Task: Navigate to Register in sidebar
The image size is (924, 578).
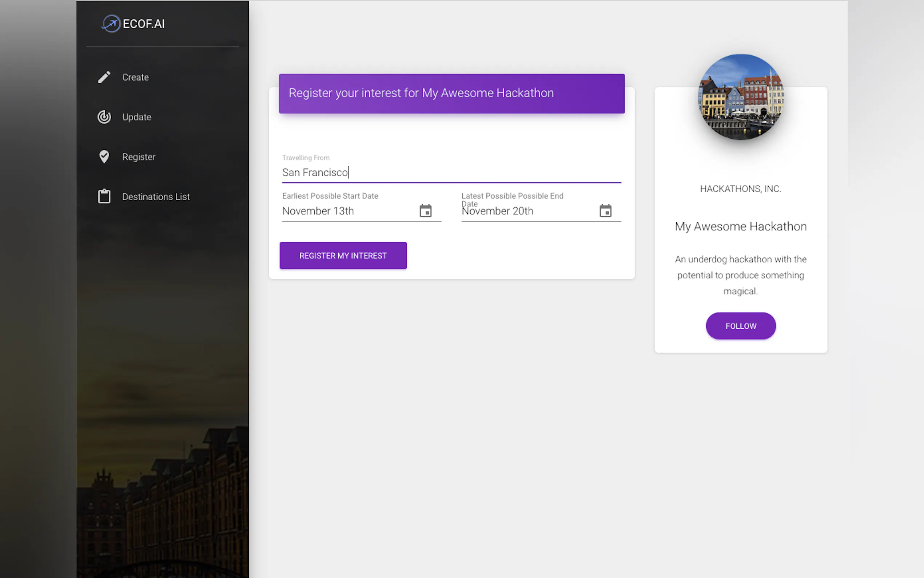Action: (138, 157)
